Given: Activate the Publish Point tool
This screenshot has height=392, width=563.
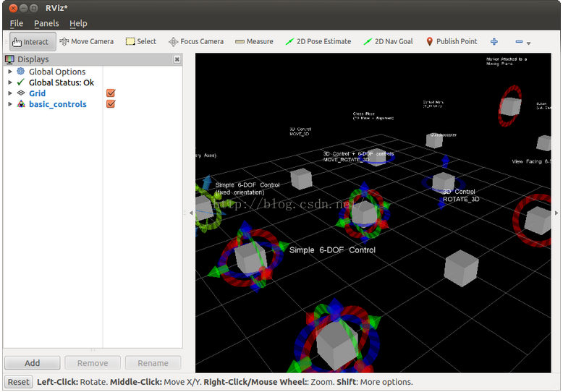Looking at the screenshot, I should pos(452,42).
